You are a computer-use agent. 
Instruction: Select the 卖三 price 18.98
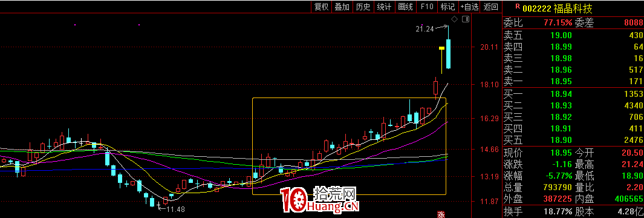pyautogui.click(x=561, y=58)
